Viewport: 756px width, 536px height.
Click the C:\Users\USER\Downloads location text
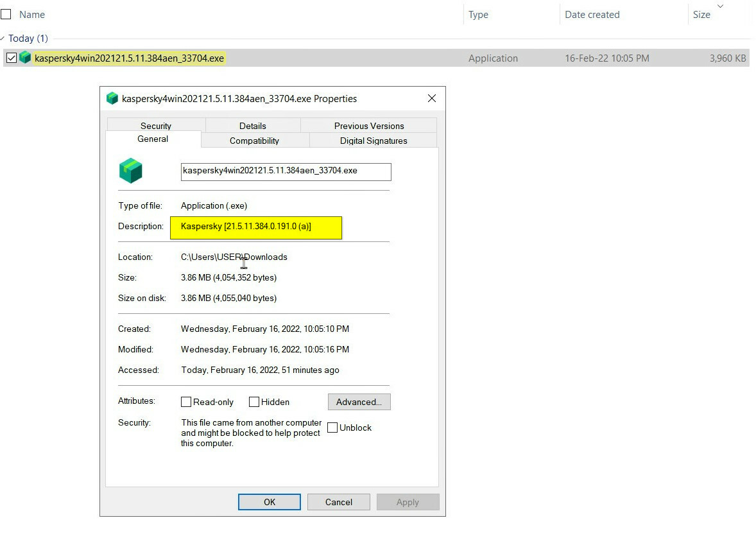[x=234, y=257]
